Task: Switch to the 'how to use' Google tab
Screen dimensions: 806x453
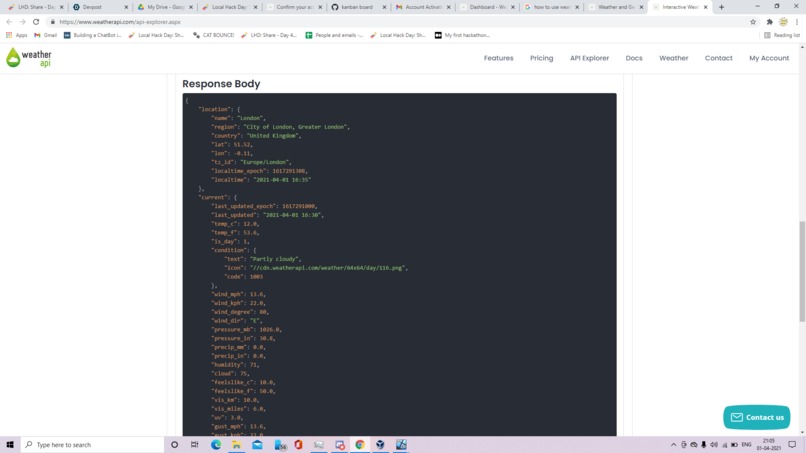Action: coord(551,7)
